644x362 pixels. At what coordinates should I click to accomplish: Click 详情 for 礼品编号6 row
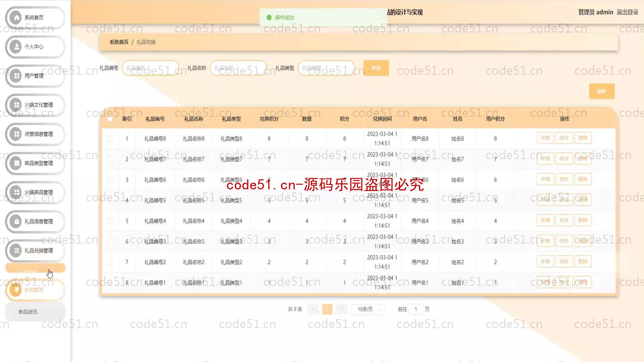pos(545,179)
